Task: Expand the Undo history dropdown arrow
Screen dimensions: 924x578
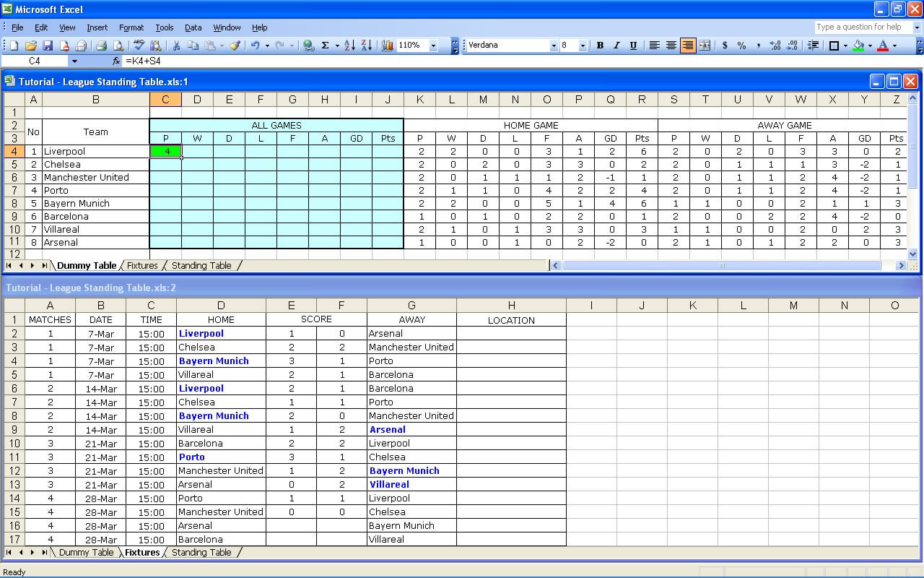Action: [266, 46]
